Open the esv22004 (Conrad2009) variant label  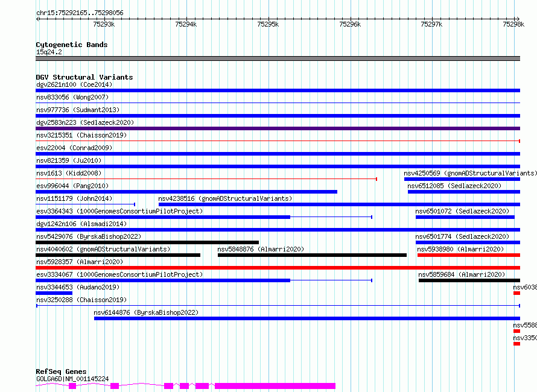tap(74, 148)
